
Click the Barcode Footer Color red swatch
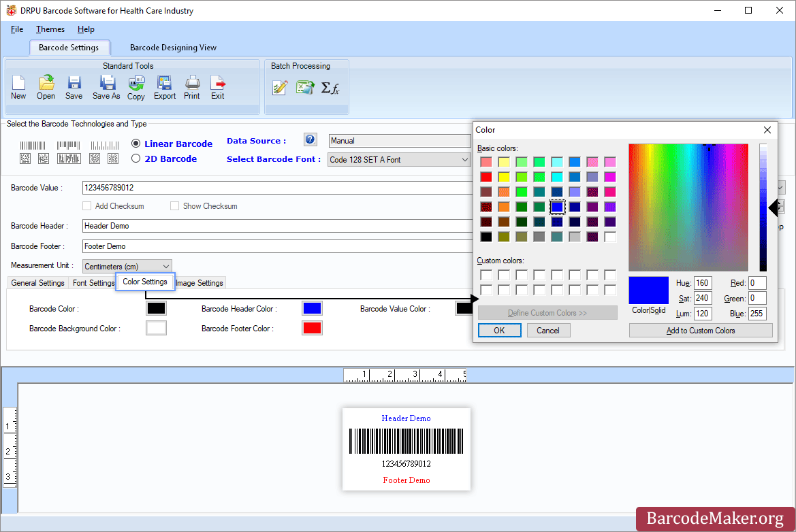point(312,328)
